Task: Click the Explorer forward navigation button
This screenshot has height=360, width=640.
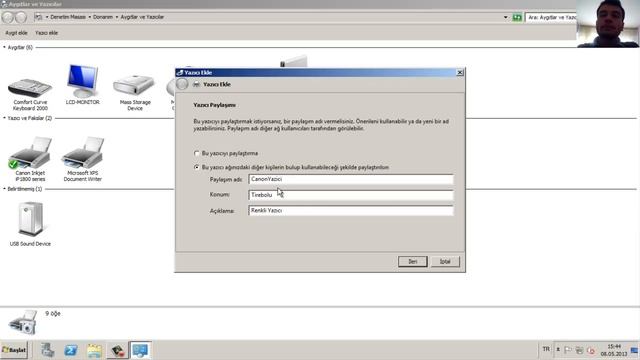Action: pos(21,17)
